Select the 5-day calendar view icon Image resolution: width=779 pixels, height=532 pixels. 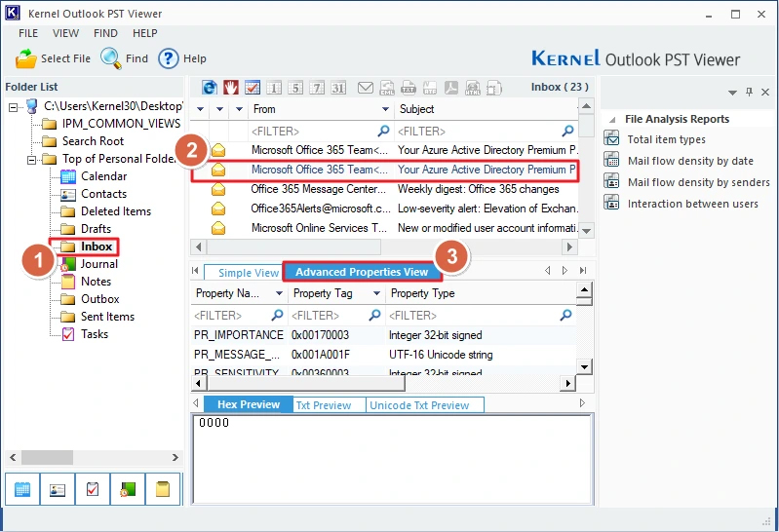[295, 88]
